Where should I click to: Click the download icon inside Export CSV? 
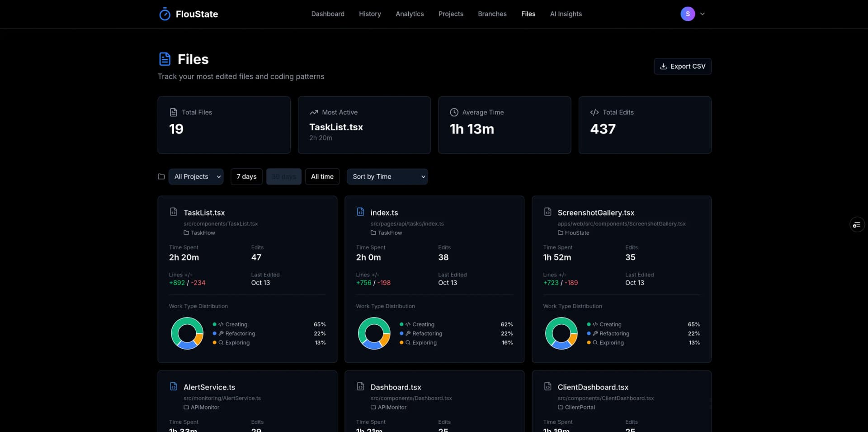click(663, 66)
